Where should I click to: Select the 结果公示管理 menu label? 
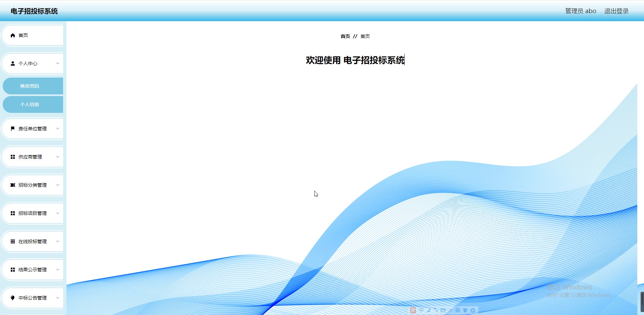point(33,270)
